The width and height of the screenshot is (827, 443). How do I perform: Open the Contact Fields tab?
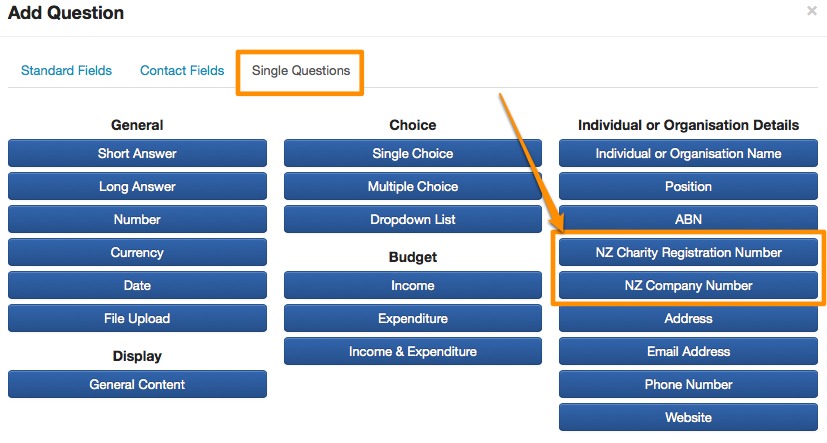point(182,71)
